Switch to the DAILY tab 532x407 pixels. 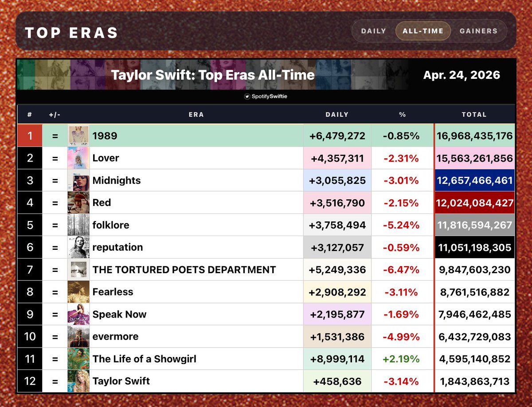click(374, 31)
